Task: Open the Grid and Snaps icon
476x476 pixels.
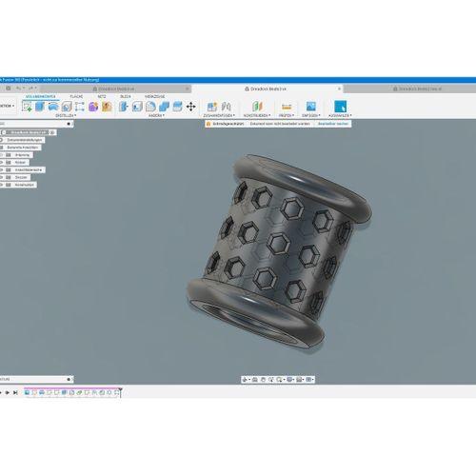Action: [299, 380]
